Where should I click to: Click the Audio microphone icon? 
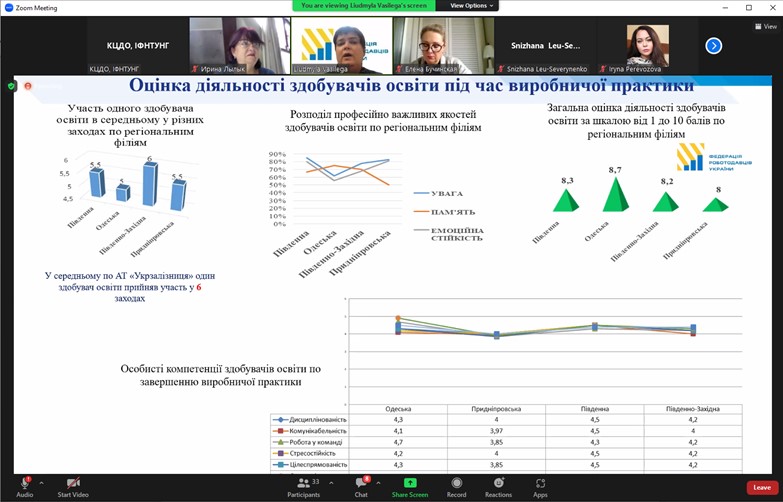[x=24, y=483]
